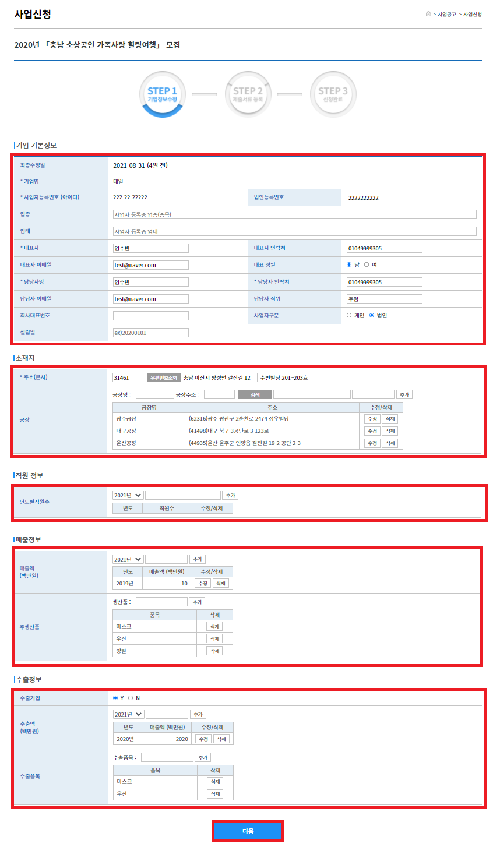Image resolution: width=500 pixels, height=868 pixels.
Task: Focus the 대표자 name field
Action: (x=151, y=248)
